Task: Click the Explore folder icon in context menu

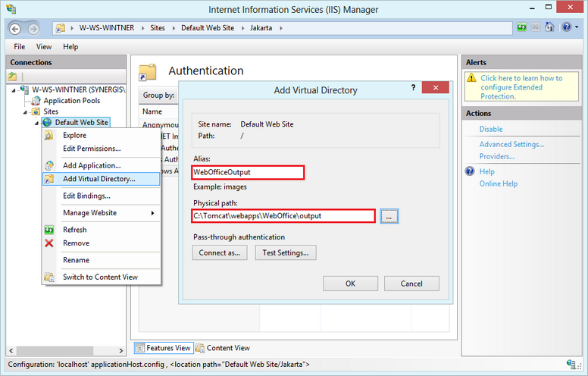Action: [x=49, y=135]
